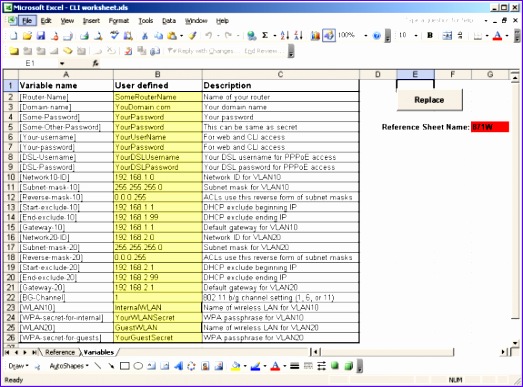Click the Shadow Style green box icon

(335, 366)
